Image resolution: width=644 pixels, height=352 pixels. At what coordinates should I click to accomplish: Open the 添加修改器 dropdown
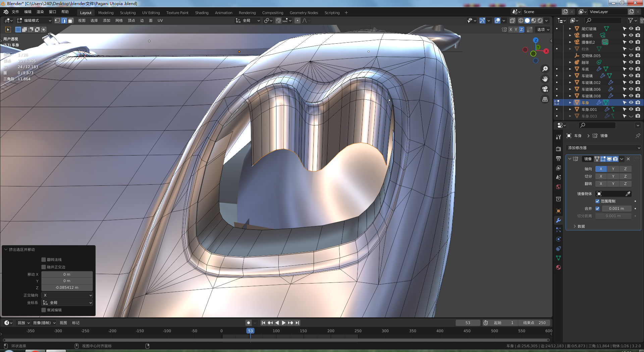pos(603,148)
